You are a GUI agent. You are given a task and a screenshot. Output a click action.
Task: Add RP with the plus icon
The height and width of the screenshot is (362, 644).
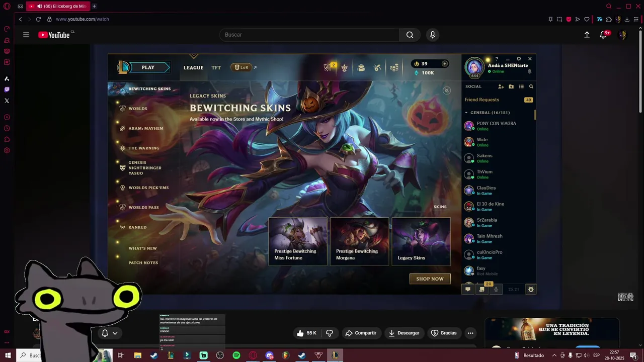(x=444, y=64)
